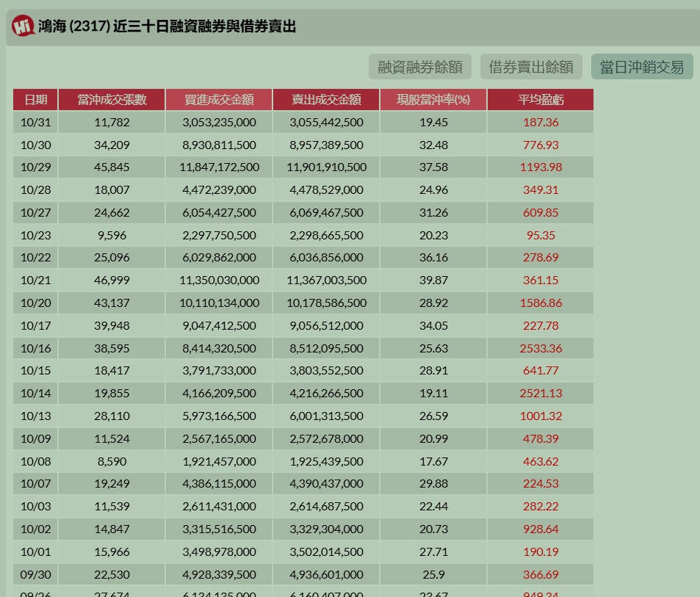700x597 pixels.
Task: Click average profit value 1193.98
Action: pos(541,167)
